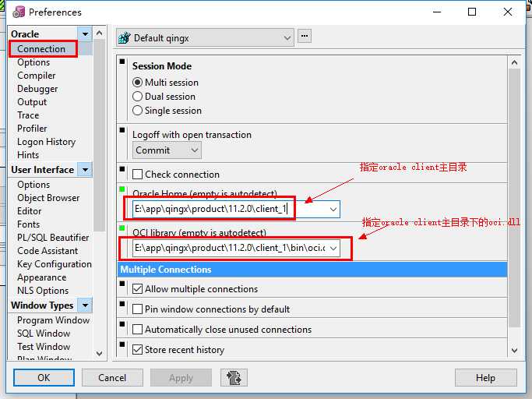The width and height of the screenshot is (532, 399).
Task: Click the marker beside Logoff with open transaction
Action: coord(122,130)
